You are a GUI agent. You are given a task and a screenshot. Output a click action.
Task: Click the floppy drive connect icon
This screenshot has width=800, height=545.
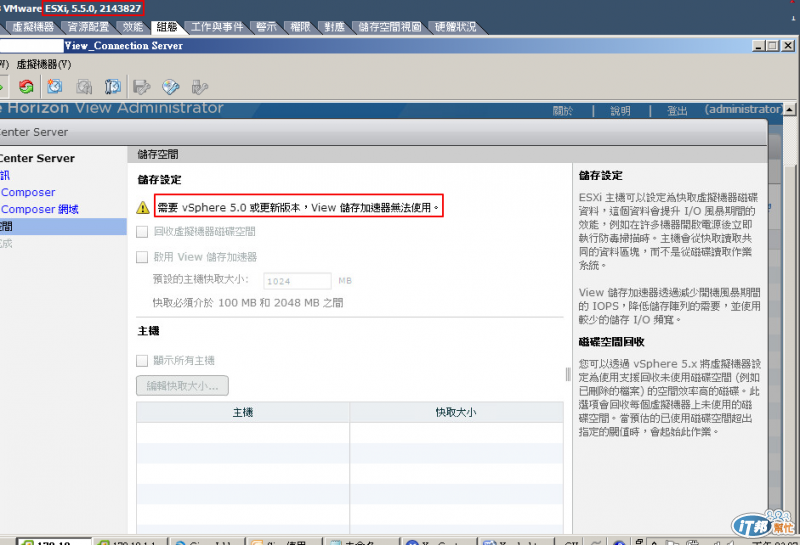pos(142,87)
